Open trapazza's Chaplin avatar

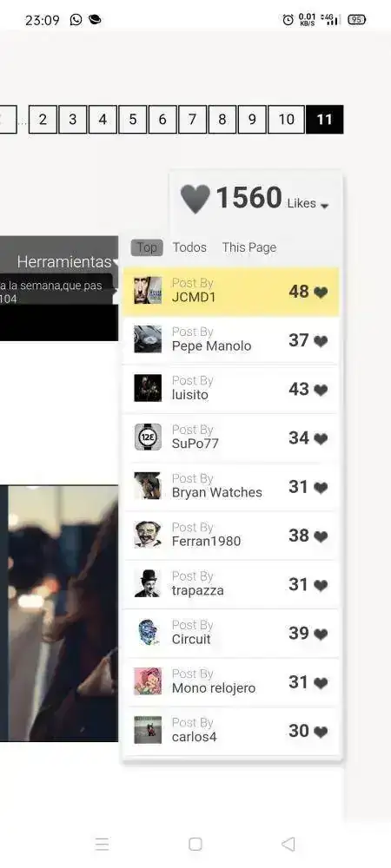click(148, 583)
